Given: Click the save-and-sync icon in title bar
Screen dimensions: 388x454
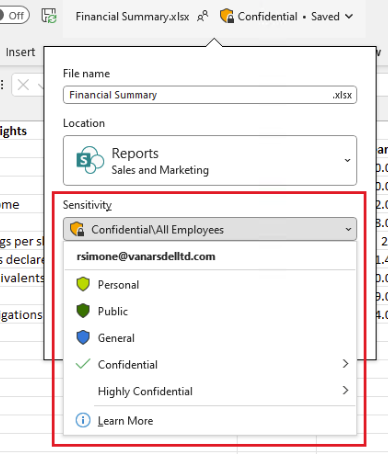Looking at the screenshot, I should point(49,16).
